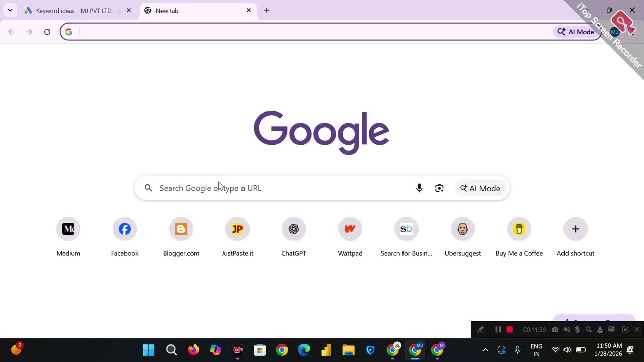Switch to the Keyword ideas - MJ PVT LTD tab

tap(77, 11)
